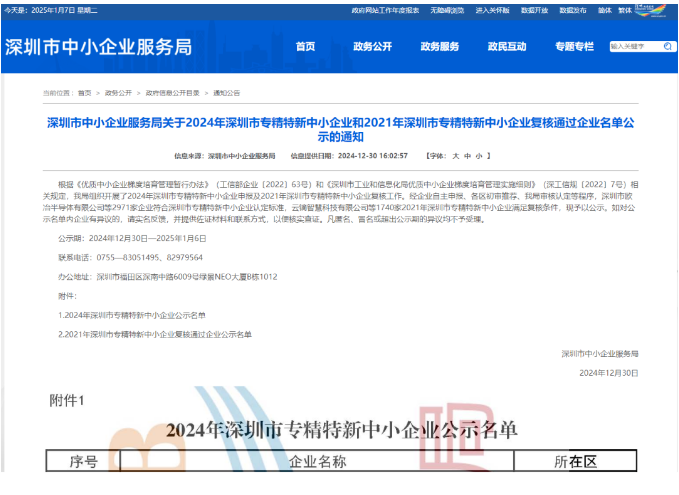This screenshot has height=495, width=679.
Task: Switch to 繁体 Chinese
Action: [x=625, y=10]
